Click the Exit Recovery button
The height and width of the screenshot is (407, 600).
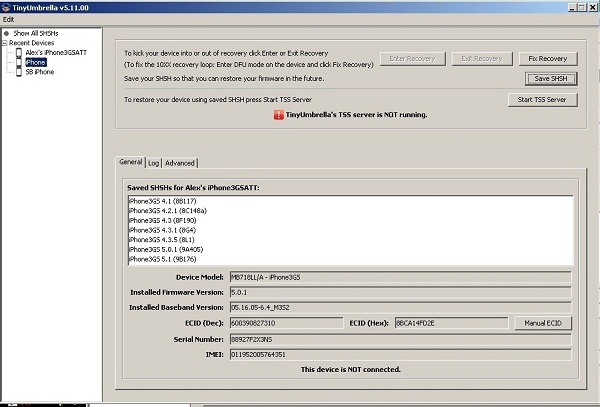pyautogui.click(x=482, y=59)
